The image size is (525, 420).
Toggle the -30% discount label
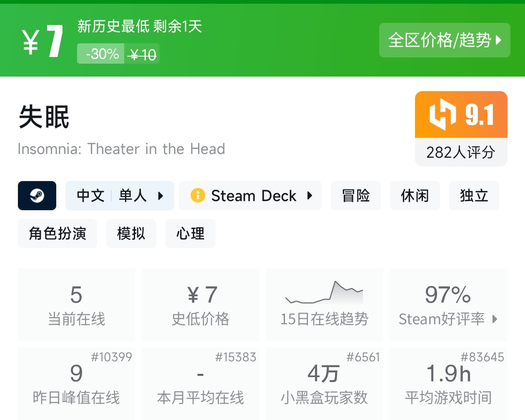[100, 54]
